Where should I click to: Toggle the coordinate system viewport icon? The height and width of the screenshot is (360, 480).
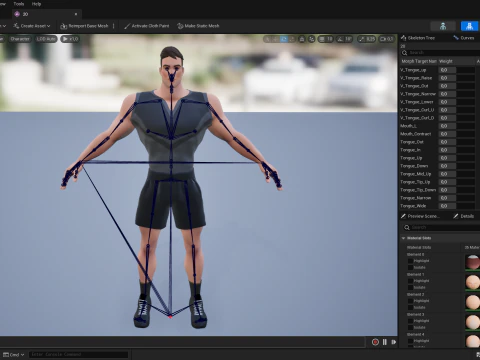(302, 39)
